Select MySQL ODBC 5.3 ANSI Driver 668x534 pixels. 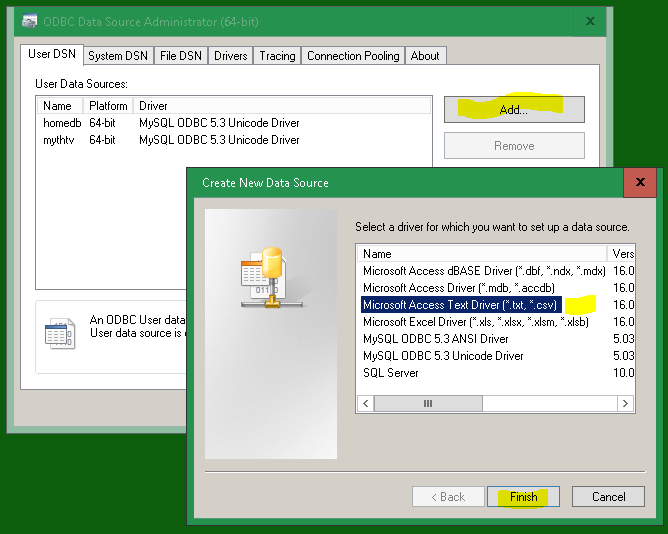(435, 339)
